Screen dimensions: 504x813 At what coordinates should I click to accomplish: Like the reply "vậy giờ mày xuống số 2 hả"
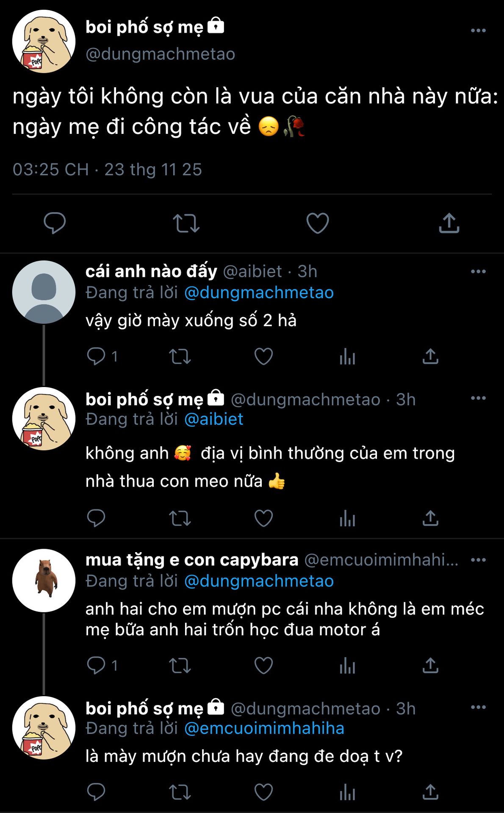(x=263, y=357)
